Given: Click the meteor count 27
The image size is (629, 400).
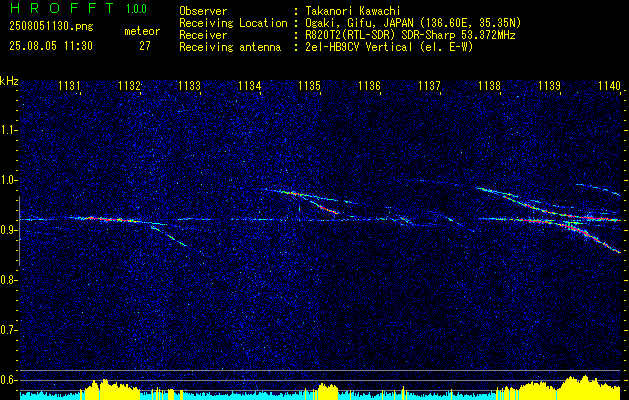Looking at the screenshot, I should click(x=145, y=46).
